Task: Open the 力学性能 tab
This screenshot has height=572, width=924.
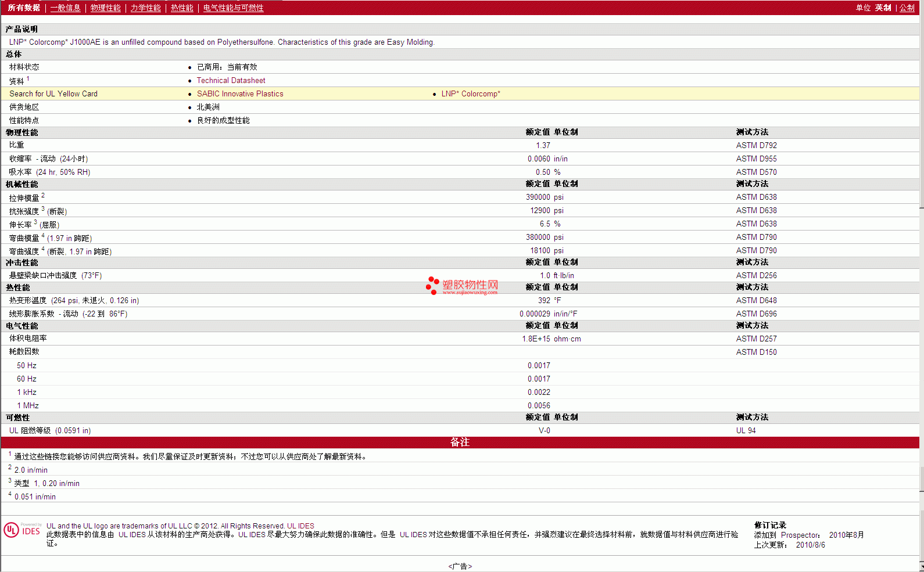Action: coord(146,8)
